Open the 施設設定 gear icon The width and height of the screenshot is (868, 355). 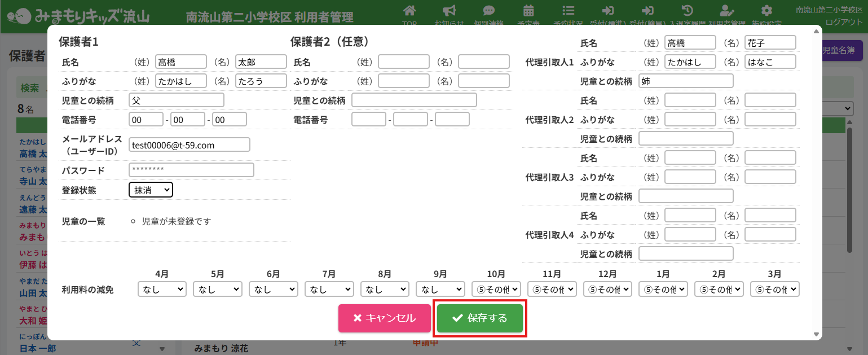point(766,11)
